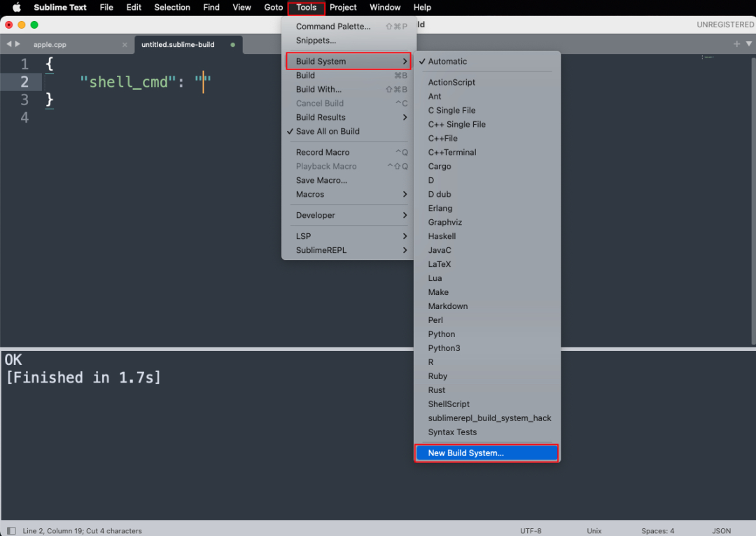756x536 pixels.
Task: Choose Save Macro... menu item
Action: pyautogui.click(x=348, y=180)
